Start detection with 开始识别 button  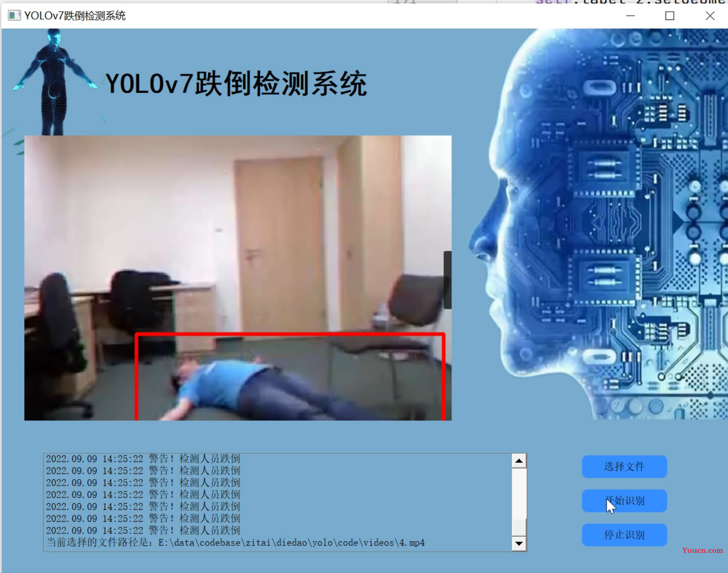[624, 501]
